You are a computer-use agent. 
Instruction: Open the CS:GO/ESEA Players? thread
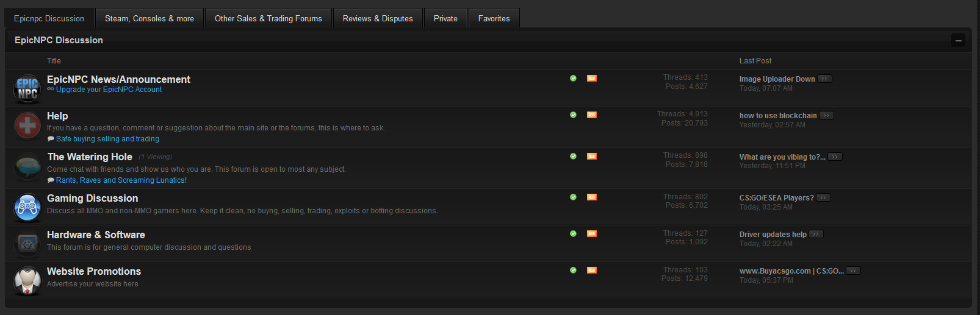pyautogui.click(x=776, y=198)
